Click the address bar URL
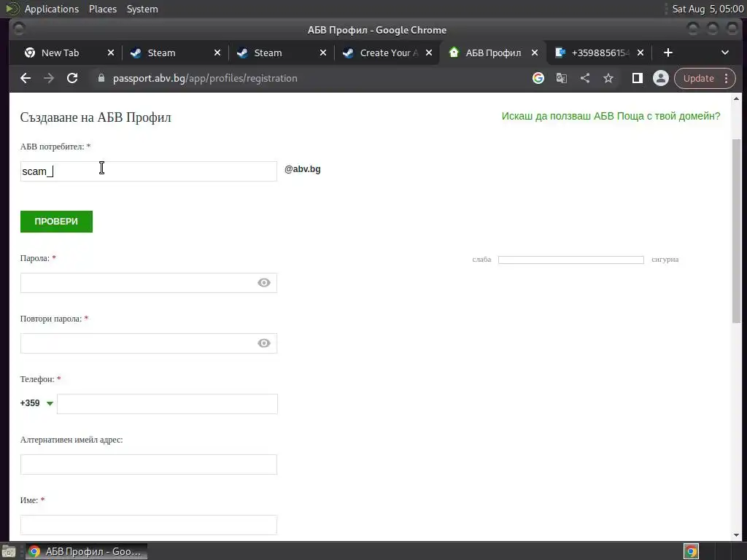Viewport: 747px width, 560px height. click(205, 78)
